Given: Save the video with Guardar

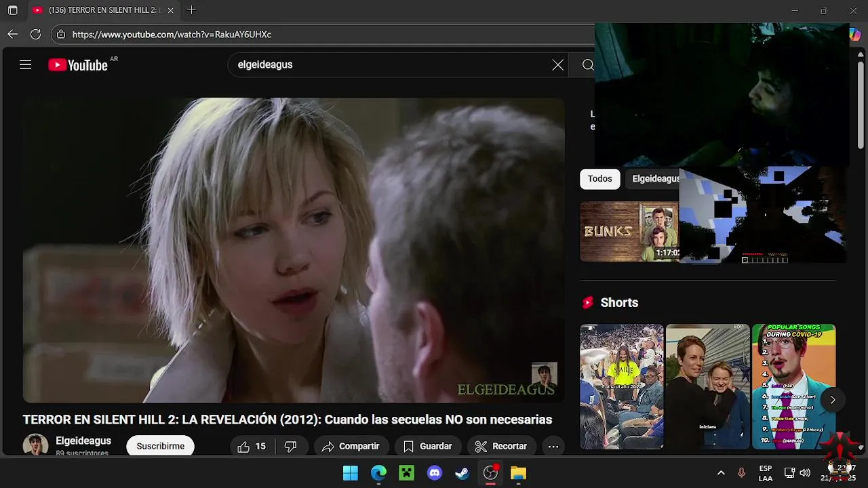Looking at the screenshot, I should coord(428,446).
